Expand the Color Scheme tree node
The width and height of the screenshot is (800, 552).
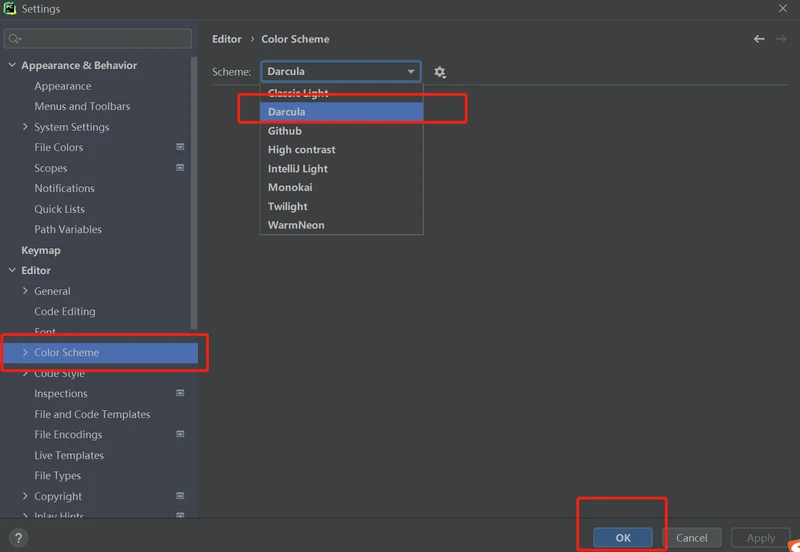(25, 353)
